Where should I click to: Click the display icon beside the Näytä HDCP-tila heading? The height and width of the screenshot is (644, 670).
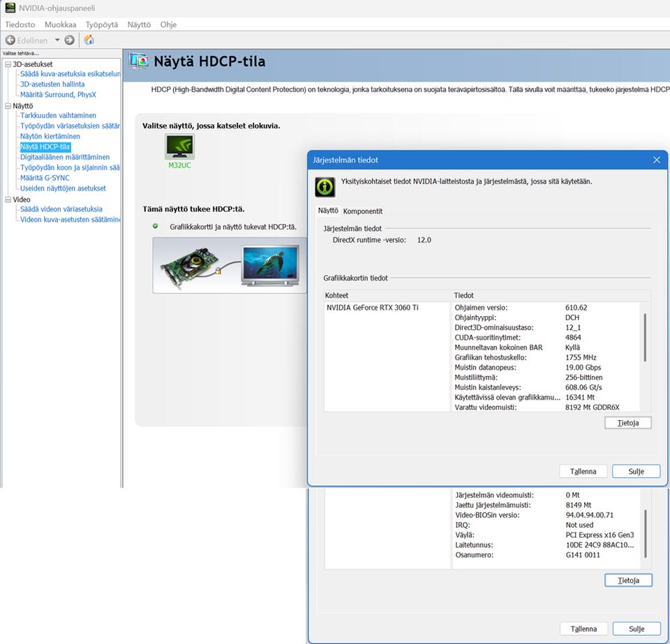click(138, 61)
